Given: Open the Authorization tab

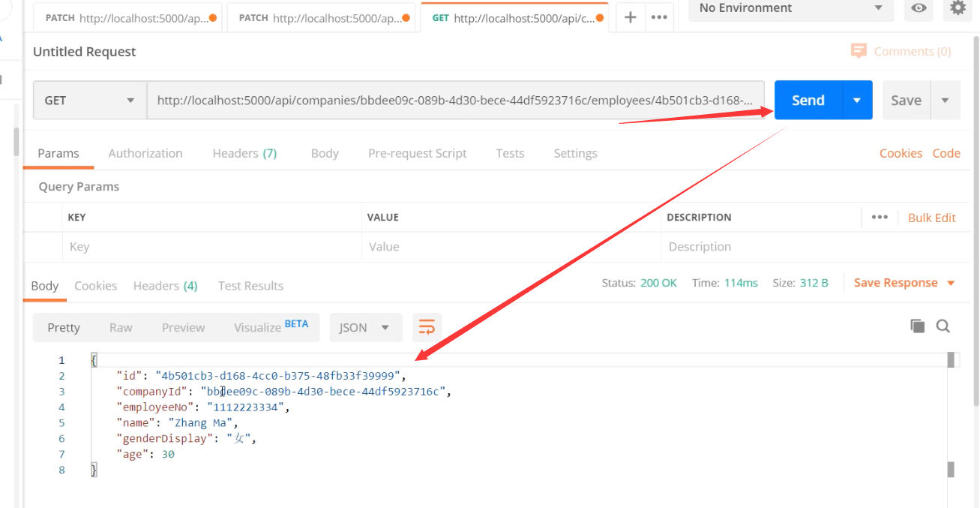Looking at the screenshot, I should coord(145,153).
